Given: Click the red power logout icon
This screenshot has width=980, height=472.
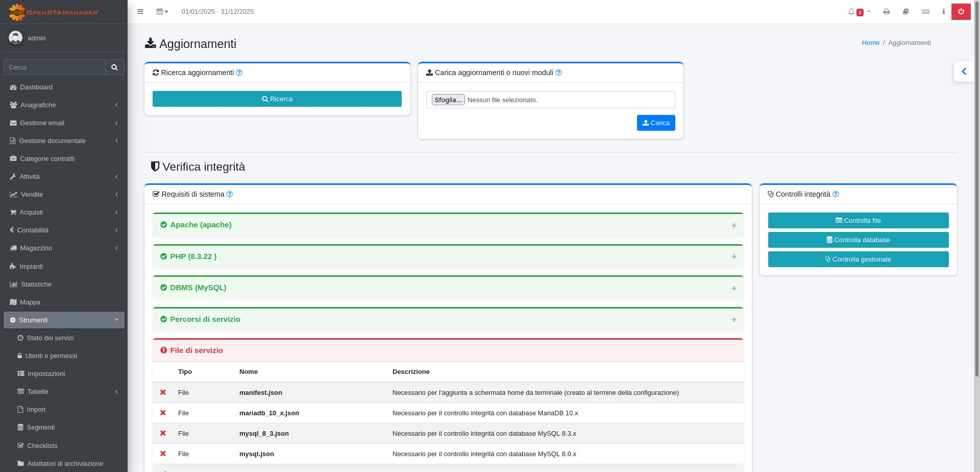Looking at the screenshot, I should pos(961,12).
